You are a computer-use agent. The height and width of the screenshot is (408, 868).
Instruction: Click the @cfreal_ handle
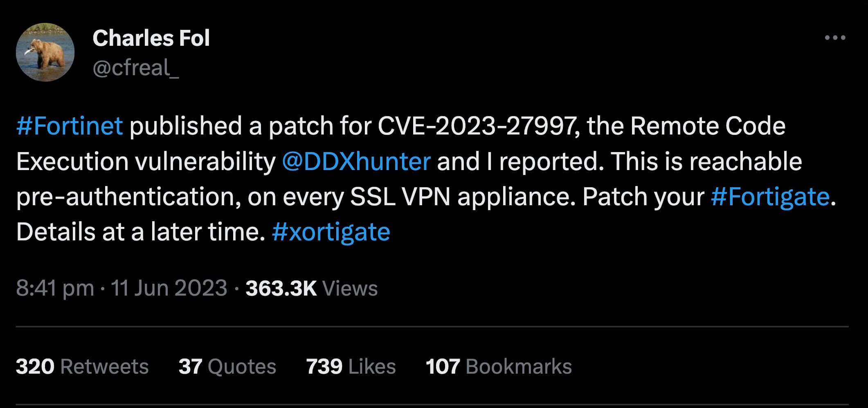pyautogui.click(x=135, y=67)
